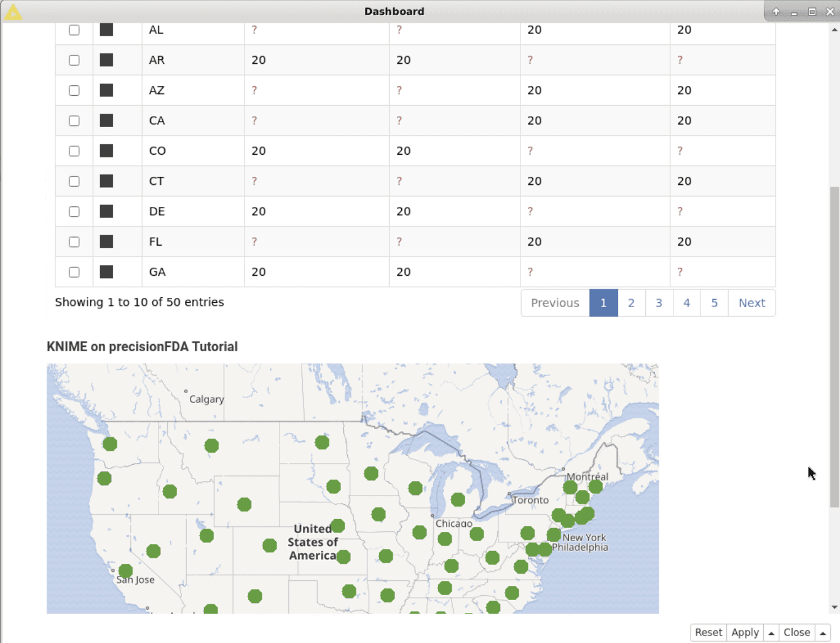Click the CT state cell

pyautogui.click(x=193, y=181)
